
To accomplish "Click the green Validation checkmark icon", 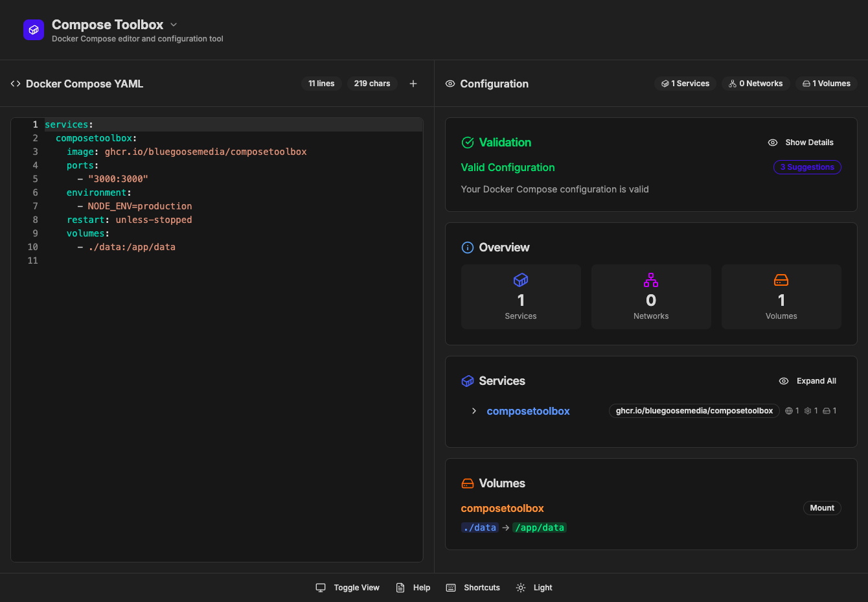I will 468,143.
